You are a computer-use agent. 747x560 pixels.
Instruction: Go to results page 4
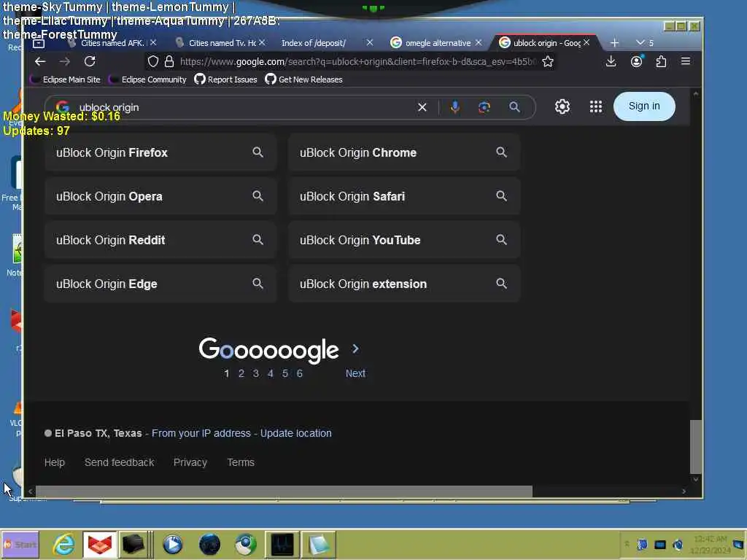pos(271,374)
